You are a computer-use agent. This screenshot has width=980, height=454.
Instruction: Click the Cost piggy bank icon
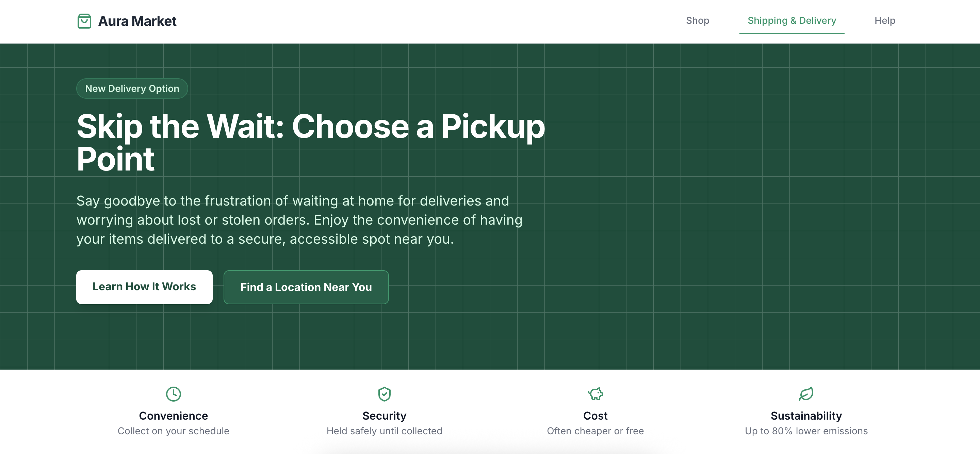[595, 394]
